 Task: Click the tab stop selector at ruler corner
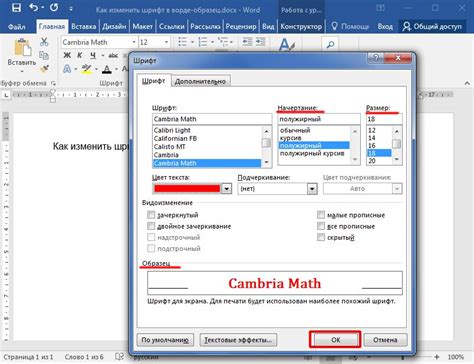[x=6, y=95]
